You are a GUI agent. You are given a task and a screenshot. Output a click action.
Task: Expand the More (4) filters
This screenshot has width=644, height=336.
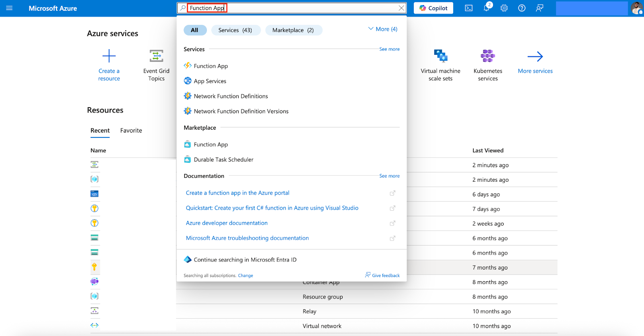[x=383, y=29]
